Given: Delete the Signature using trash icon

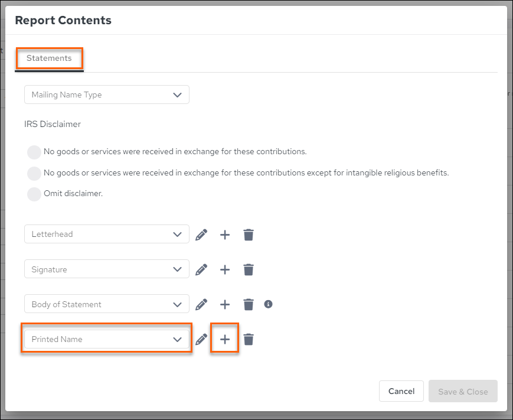Looking at the screenshot, I should (x=249, y=270).
